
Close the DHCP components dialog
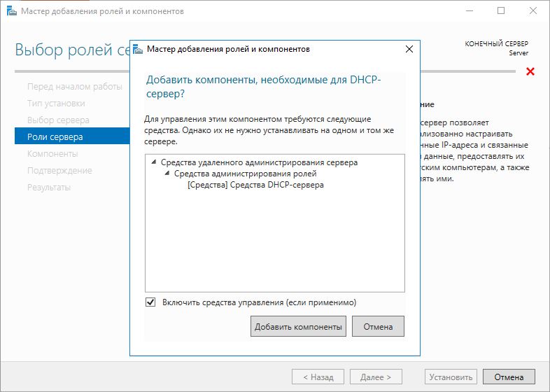pos(409,50)
